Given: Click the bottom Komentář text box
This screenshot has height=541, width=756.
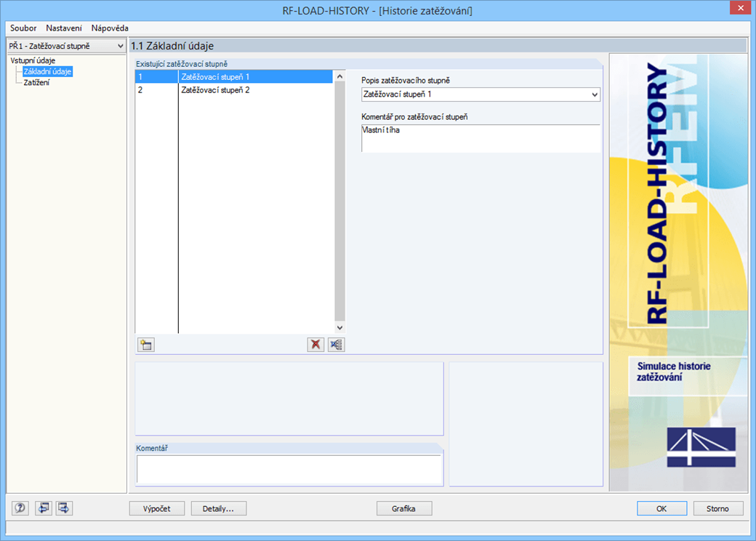Looking at the screenshot, I should pyautogui.click(x=289, y=469).
